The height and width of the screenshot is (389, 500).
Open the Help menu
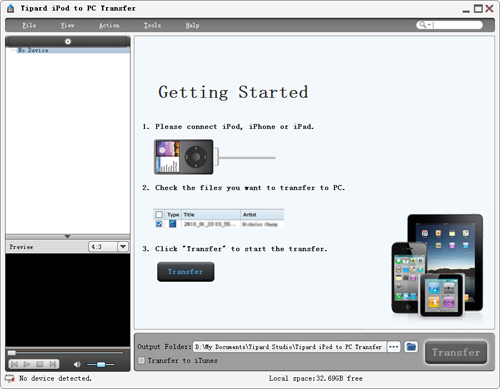click(x=192, y=25)
